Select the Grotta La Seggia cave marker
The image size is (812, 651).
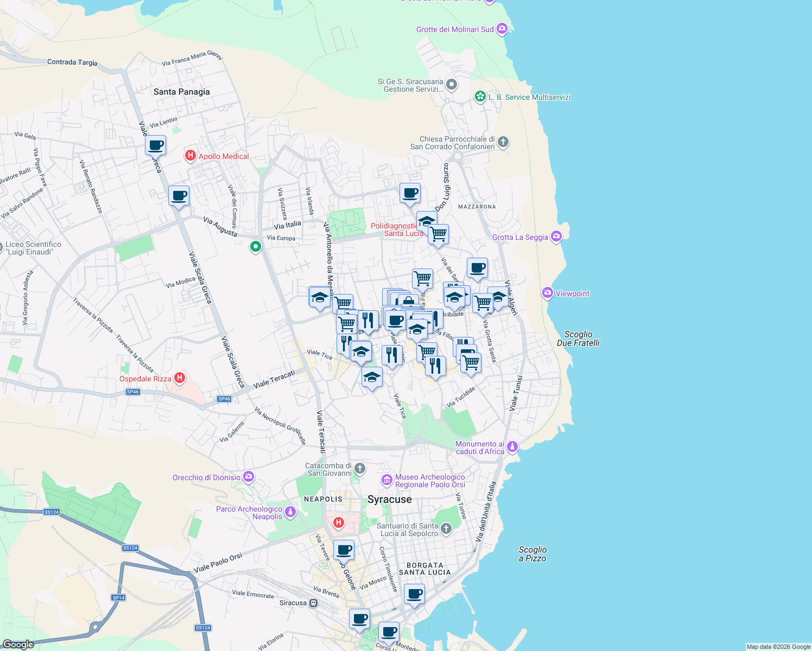(555, 237)
